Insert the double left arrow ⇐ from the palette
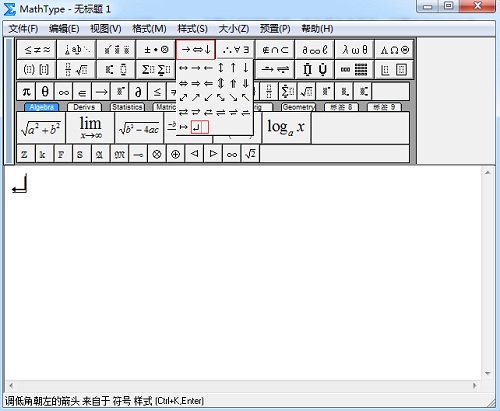This screenshot has height=411, width=500. click(208, 83)
